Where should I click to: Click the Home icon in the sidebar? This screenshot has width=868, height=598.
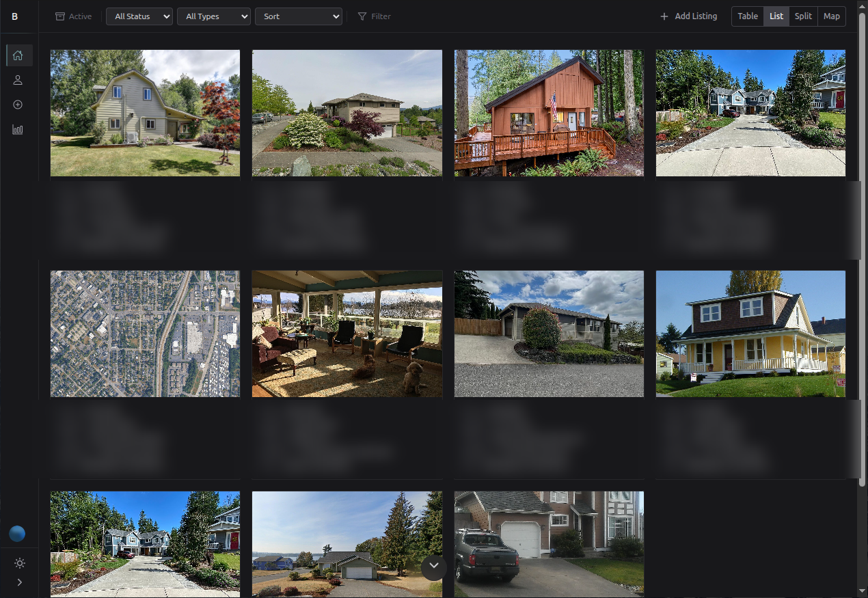pyautogui.click(x=18, y=55)
